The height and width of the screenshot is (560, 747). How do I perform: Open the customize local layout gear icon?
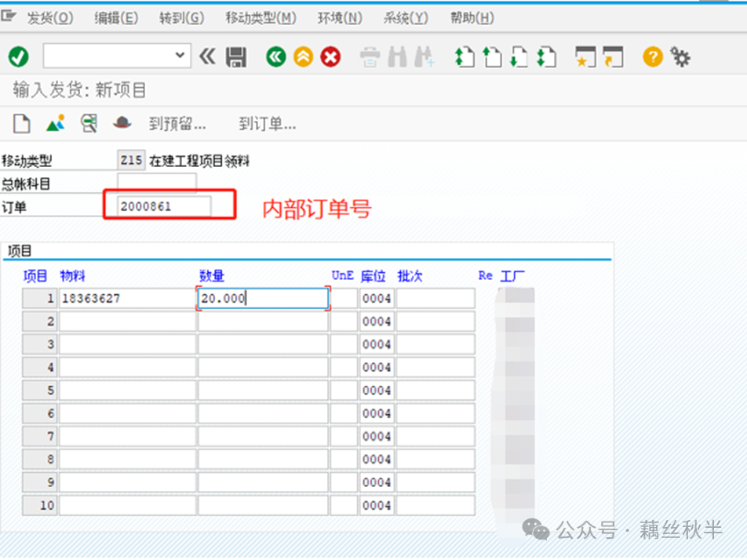[680, 56]
